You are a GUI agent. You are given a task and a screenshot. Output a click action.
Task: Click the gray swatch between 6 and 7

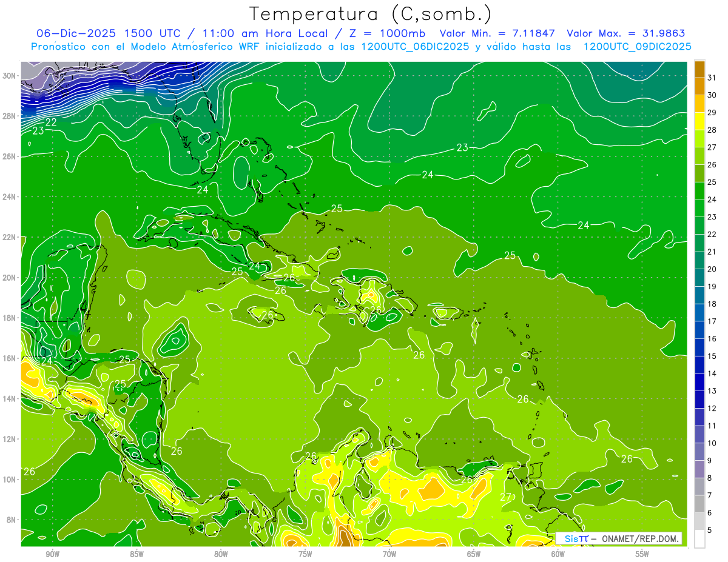699,504
